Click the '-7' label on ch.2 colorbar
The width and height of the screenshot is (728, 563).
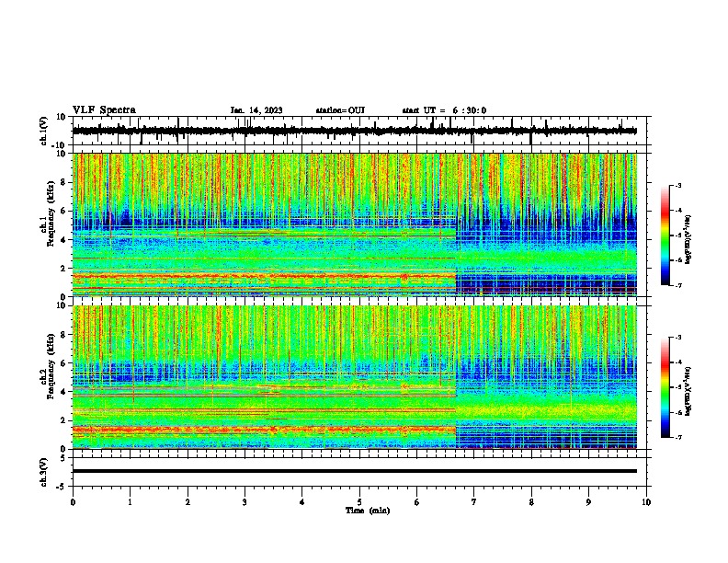(678, 437)
